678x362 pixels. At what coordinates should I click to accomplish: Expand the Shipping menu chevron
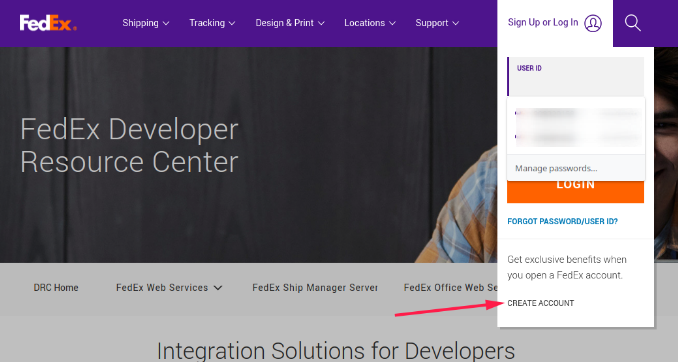166,23
